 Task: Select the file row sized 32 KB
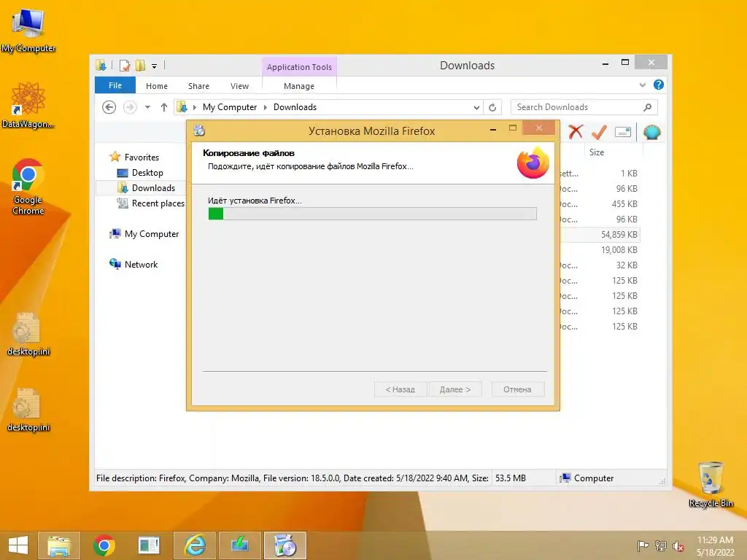pyautogui.click(x=600, y=265)
